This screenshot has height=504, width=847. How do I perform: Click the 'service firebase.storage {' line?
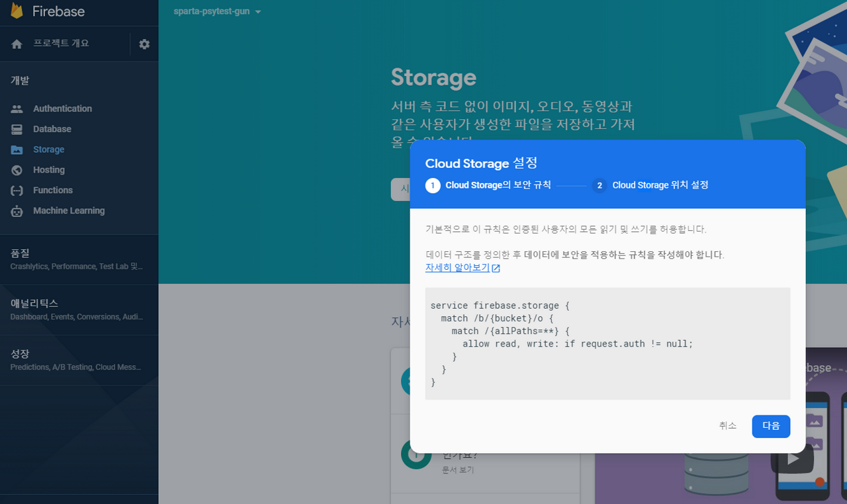(x=500, y=306)
